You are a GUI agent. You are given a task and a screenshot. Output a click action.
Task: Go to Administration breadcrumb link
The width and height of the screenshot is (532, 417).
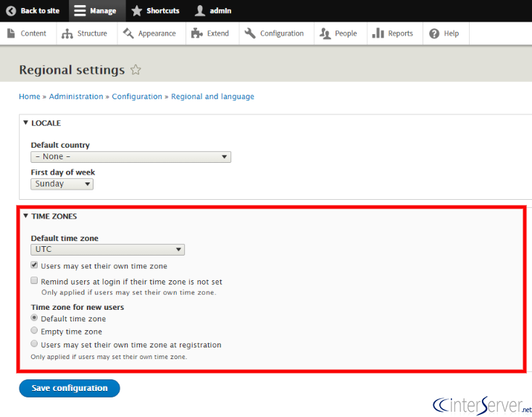(x=76, y=96)
